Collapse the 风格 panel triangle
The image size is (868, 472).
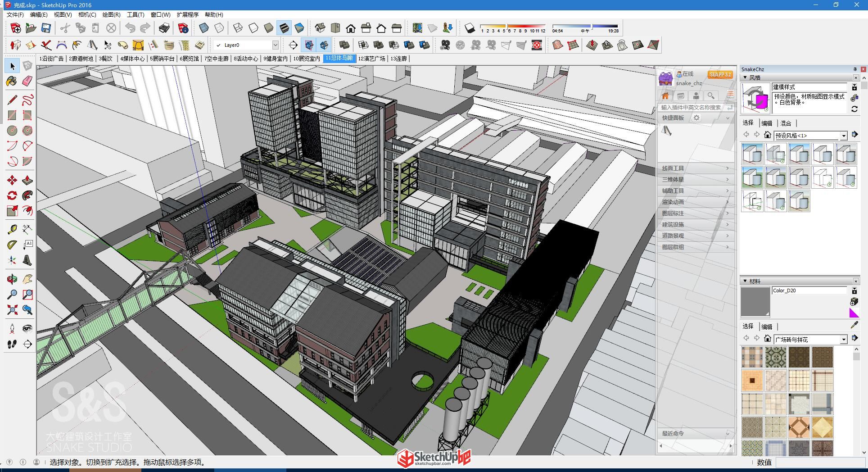745,77
